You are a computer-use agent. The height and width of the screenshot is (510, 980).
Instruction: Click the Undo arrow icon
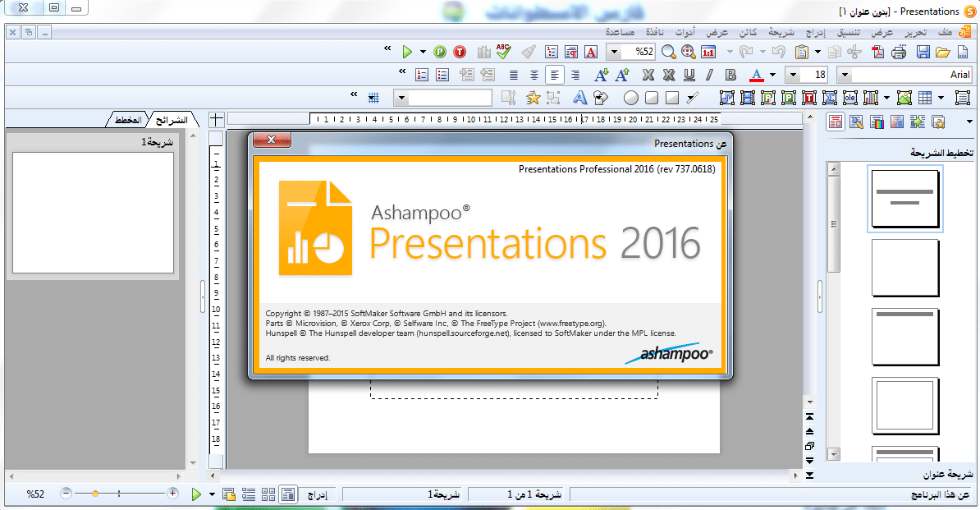tap(778, 52)
